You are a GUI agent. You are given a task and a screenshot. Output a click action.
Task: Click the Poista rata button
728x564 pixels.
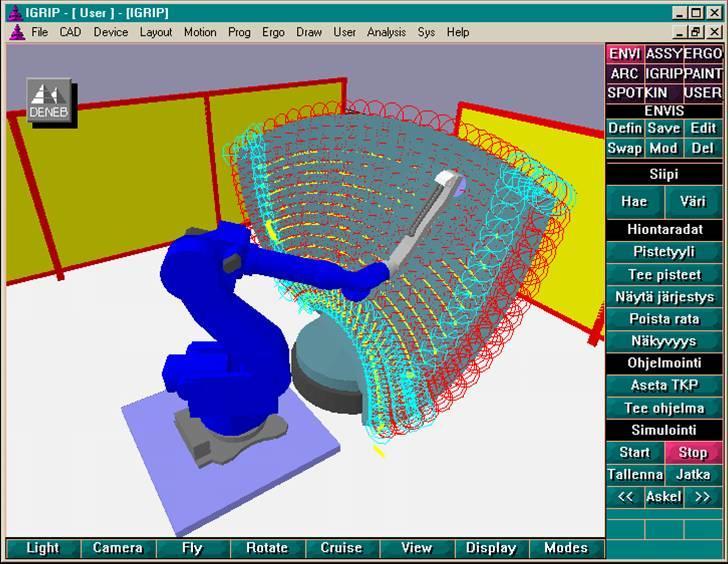664,319
